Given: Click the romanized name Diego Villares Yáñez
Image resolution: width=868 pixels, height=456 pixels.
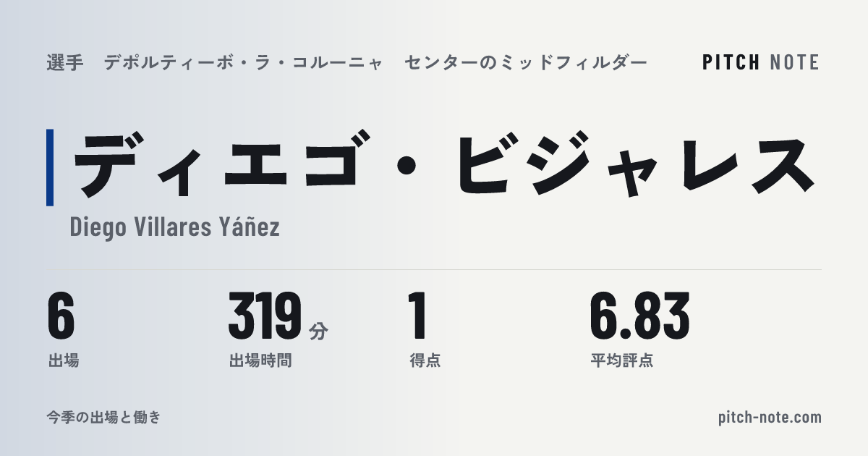Looking at the screenshot, I should (x=174, y=227).
